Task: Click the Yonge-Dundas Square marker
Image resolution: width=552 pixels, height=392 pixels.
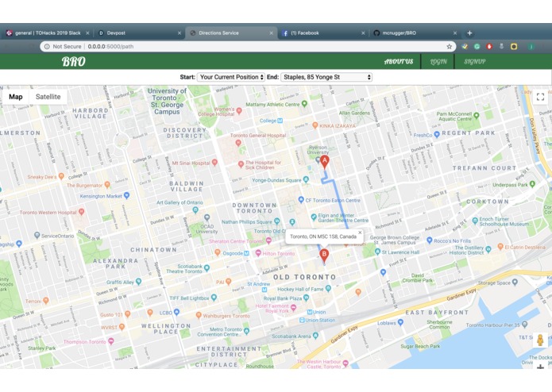Action: [x=306, y=179]
